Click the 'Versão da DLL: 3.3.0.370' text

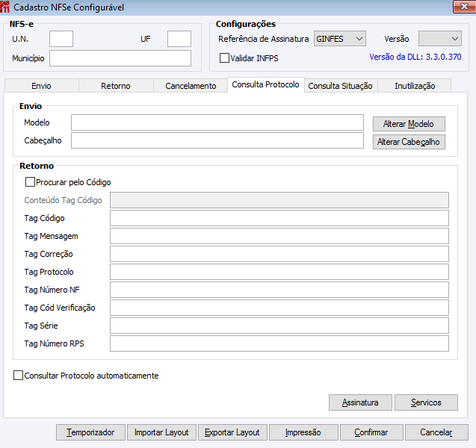point(415,57)
